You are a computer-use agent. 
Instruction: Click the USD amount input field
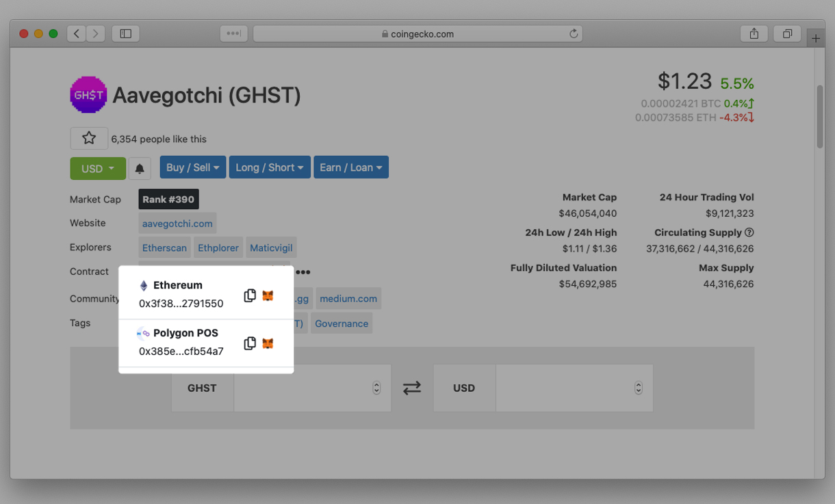[574, 388]
